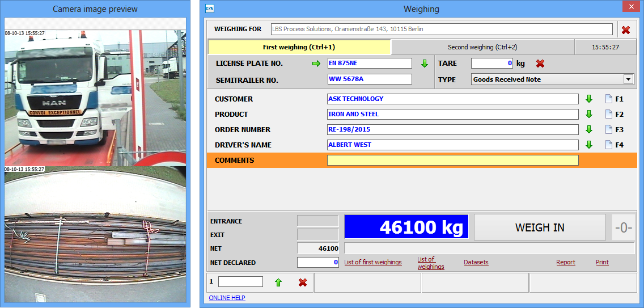This screenshot has width=644, height=308.
Task: Click the F4 driver document icon
Action: 609,145
